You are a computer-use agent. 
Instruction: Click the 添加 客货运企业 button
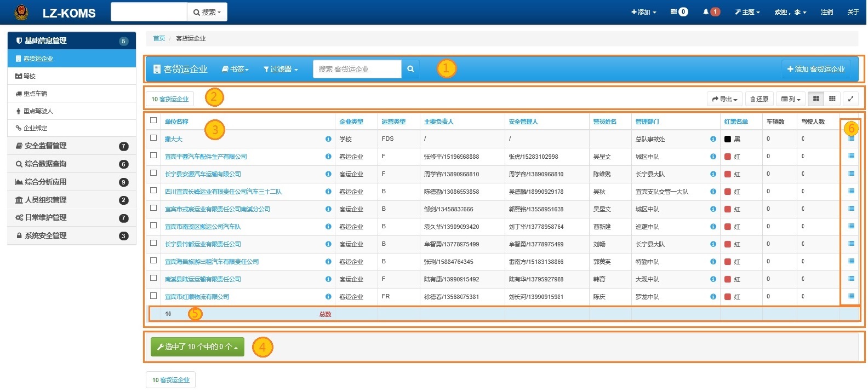pyautogui.click(x=816, y=69)
